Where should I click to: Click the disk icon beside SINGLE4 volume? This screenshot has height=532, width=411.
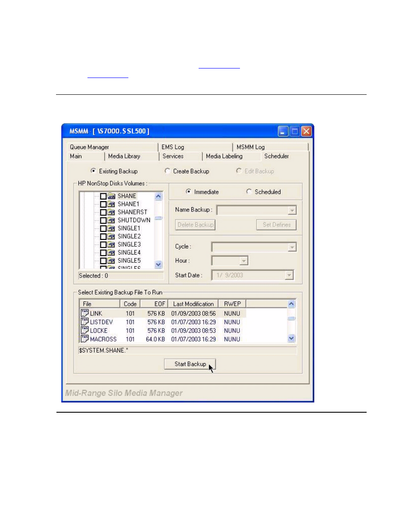coord(111,252)
